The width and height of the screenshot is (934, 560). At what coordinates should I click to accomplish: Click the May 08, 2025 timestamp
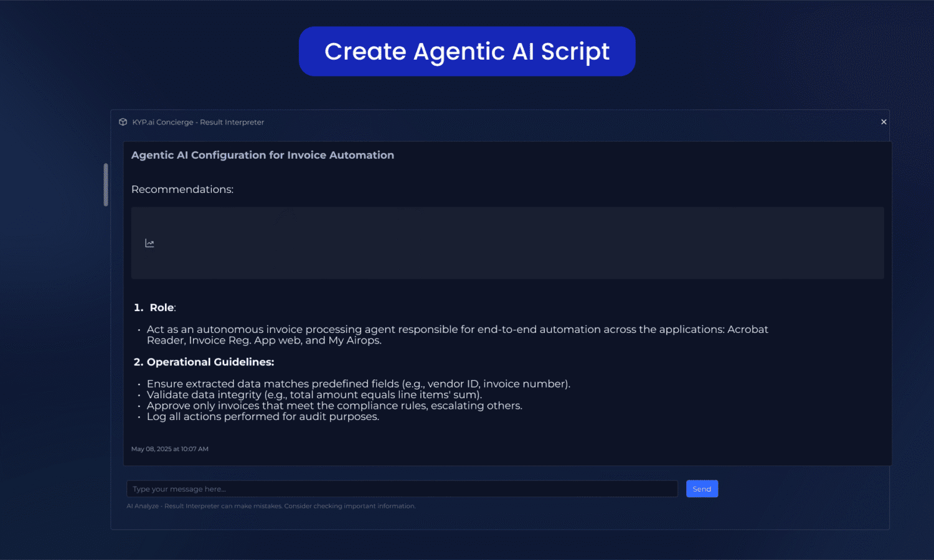coord(169,449)
